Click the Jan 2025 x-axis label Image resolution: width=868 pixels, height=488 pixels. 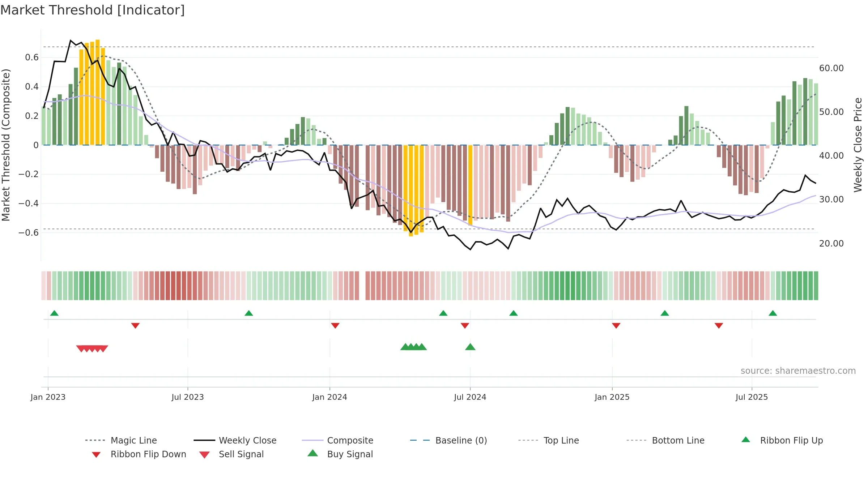pyautogui.click(x=612, y=397)
